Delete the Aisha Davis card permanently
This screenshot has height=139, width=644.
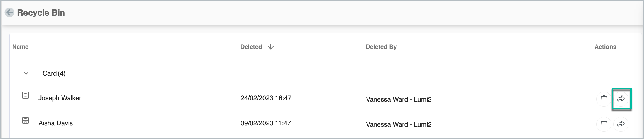point(604,124)
